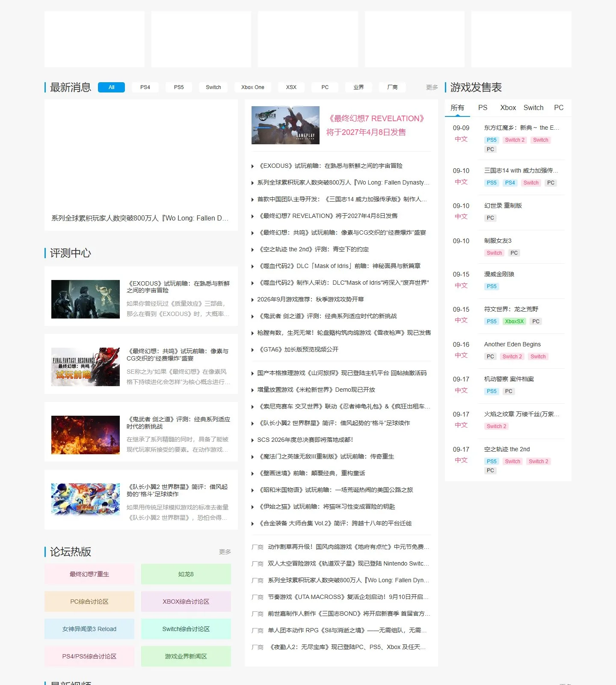This screenshot has height=685, width=616.
Task: Select 所有 tab in game release schedule
Action: click(x=457, y=108)
